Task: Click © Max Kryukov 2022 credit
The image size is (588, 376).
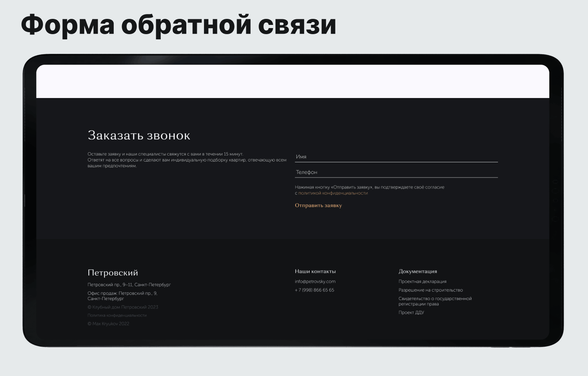Action: click(108, 324)
